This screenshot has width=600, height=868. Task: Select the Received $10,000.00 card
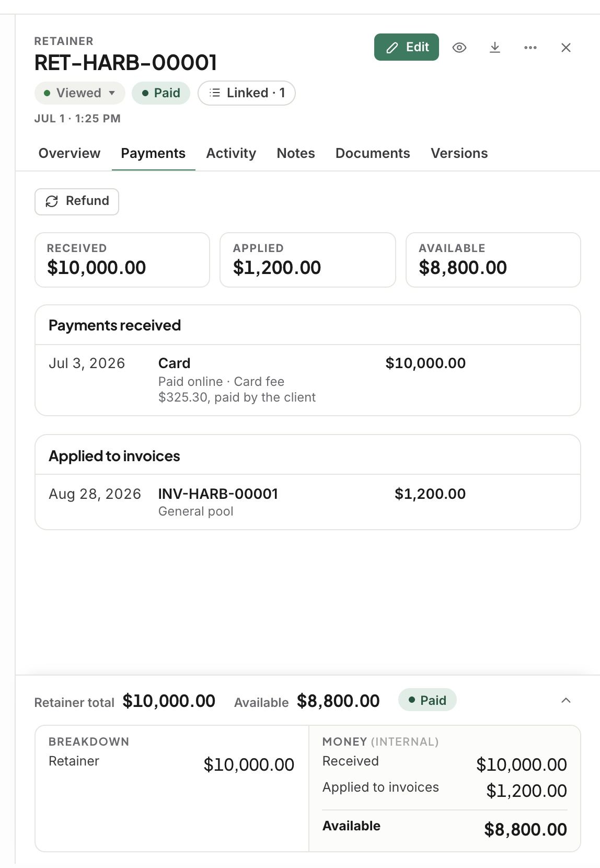pos(122,260)
